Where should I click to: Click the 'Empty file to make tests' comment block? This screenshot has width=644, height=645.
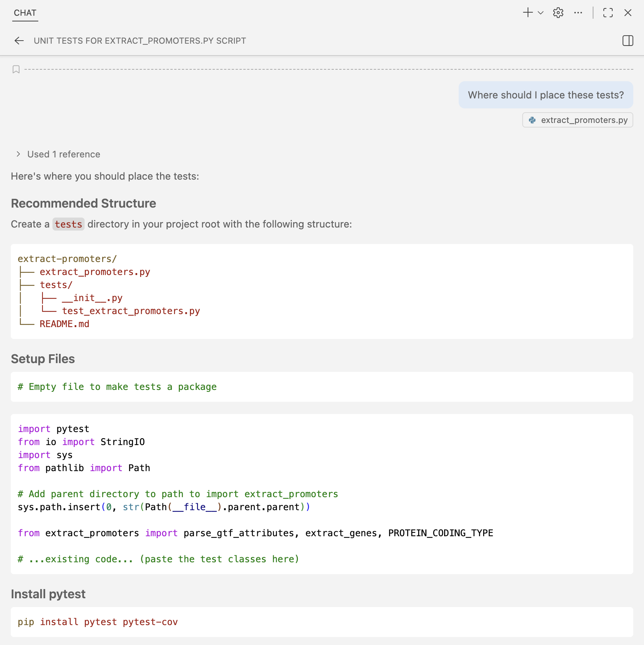pyautogui.click(x=117, y=387)
